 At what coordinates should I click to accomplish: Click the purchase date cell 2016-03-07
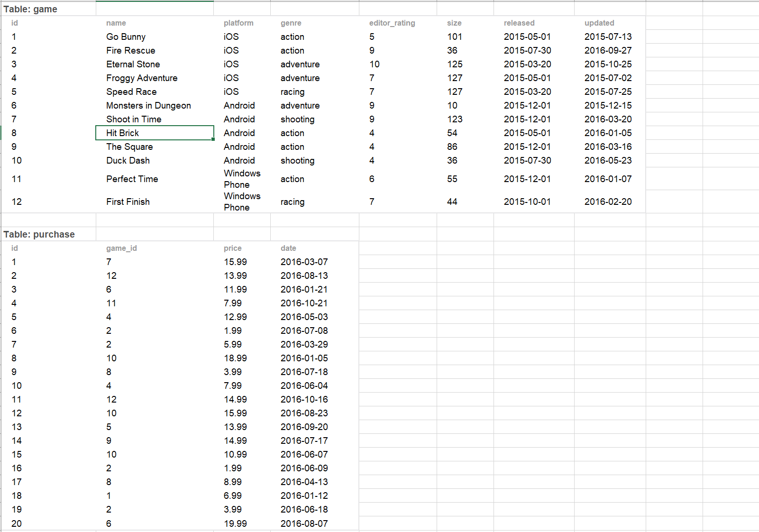click(x=304, y=262)
